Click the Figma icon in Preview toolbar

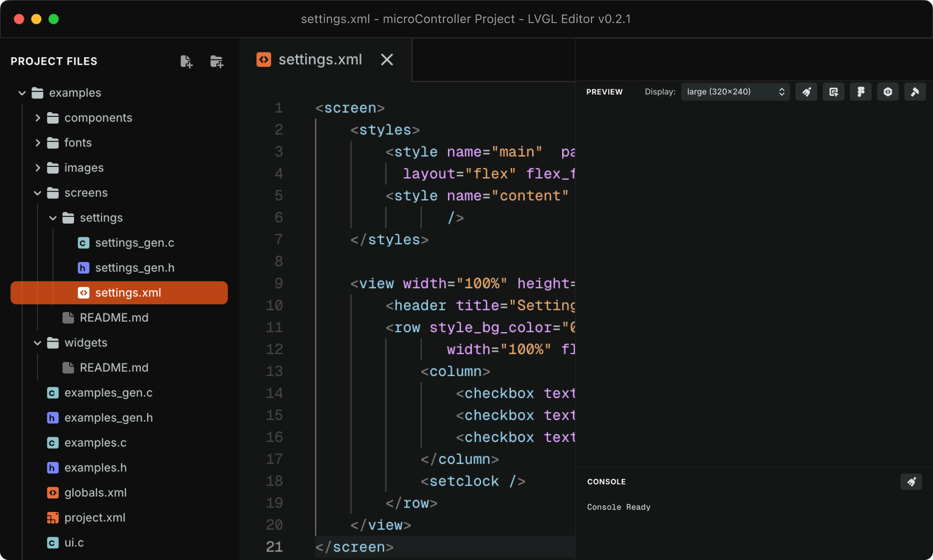[861, 92]
